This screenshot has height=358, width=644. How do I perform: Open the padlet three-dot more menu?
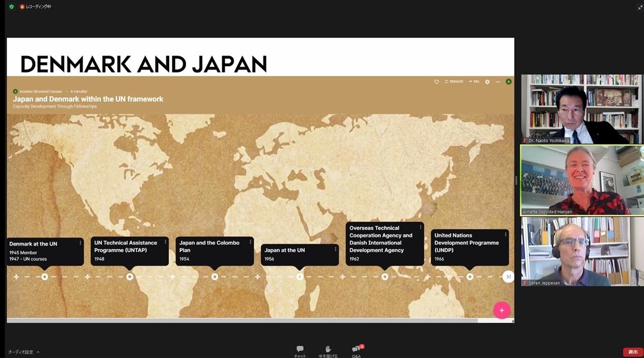click(x=498, y=82)
